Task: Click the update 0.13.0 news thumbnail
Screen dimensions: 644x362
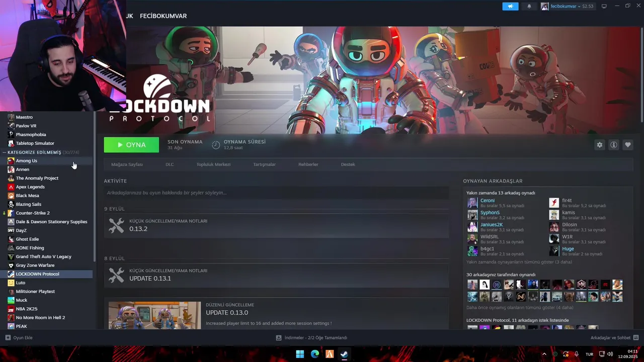Action: click(155, 315)
